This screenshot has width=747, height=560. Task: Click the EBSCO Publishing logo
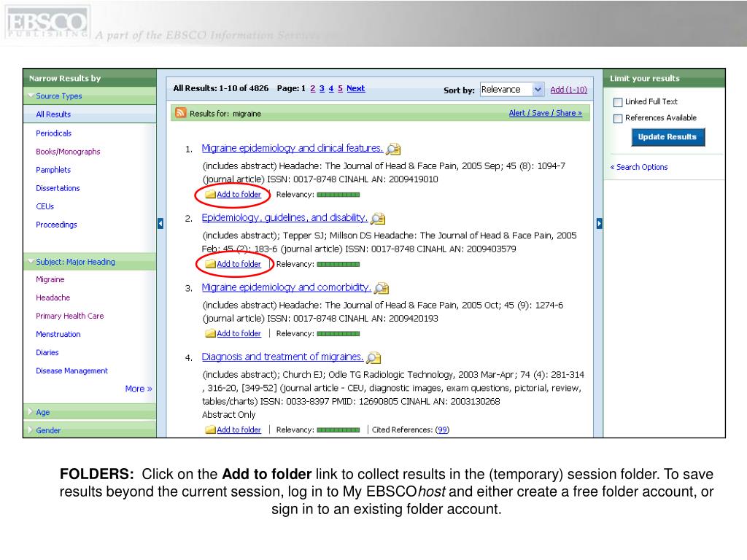tap(47, 23)
